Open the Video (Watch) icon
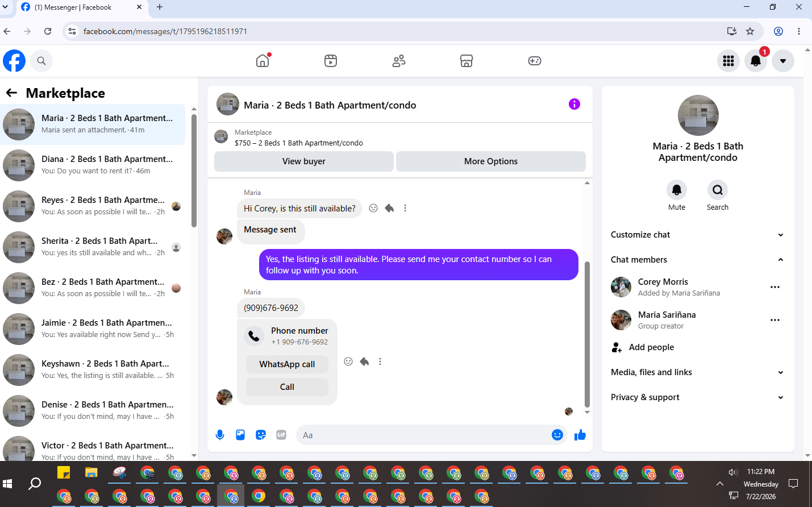The height and width of the screenshot is (507, 812). coord(331,61)
